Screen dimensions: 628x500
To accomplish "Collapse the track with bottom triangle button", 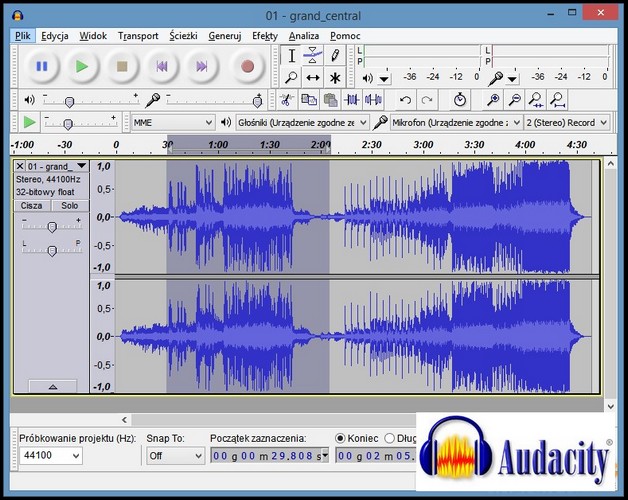I will coord(53,387).
